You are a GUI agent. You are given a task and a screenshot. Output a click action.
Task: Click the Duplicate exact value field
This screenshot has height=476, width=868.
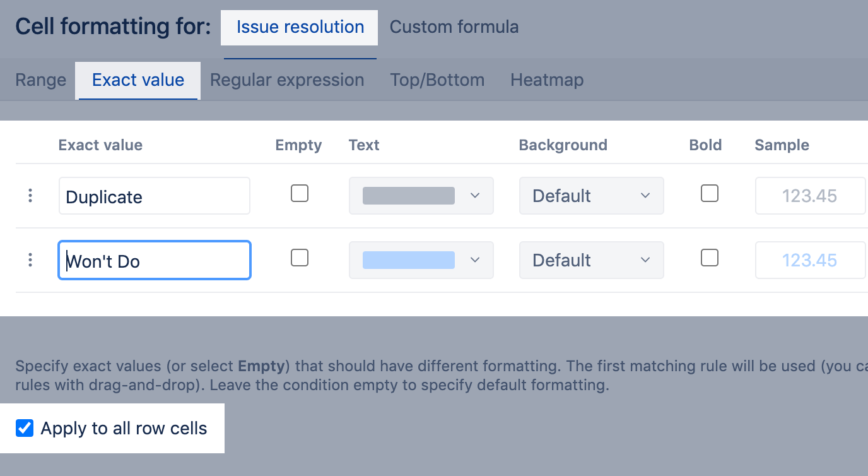155,196
